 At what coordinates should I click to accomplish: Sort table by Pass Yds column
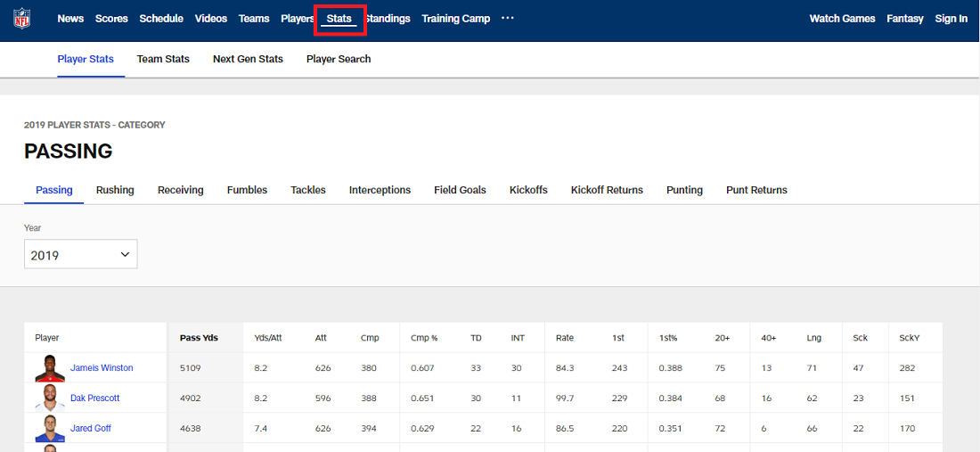point(199,338)
